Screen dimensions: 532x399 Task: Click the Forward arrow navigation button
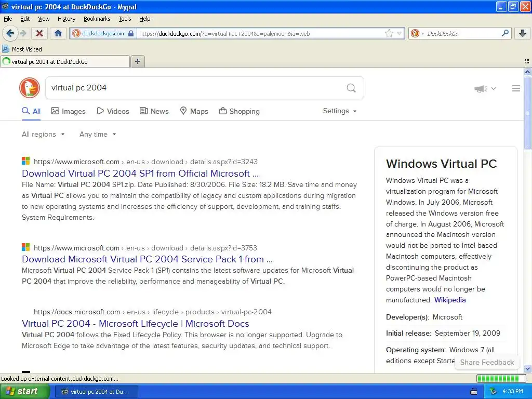click(23, 33)
